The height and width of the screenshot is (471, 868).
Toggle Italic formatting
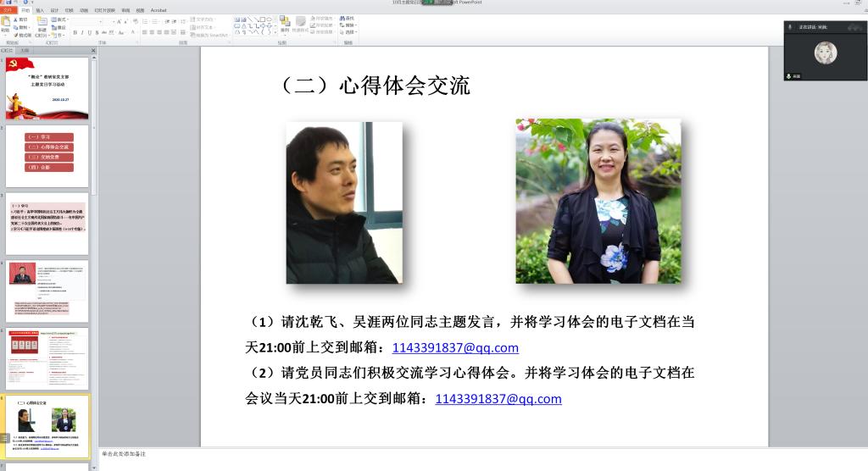pyautogui.click(x=82, y=33)
